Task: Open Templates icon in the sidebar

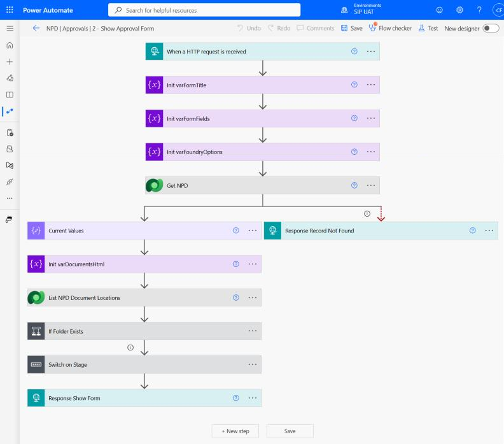Action: [10, 78]
